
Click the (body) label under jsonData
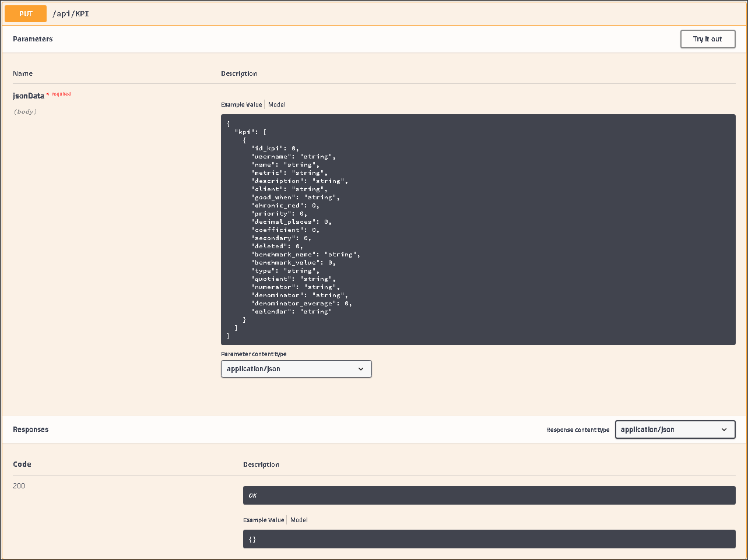pyautogui.click(x=25, y=111)
